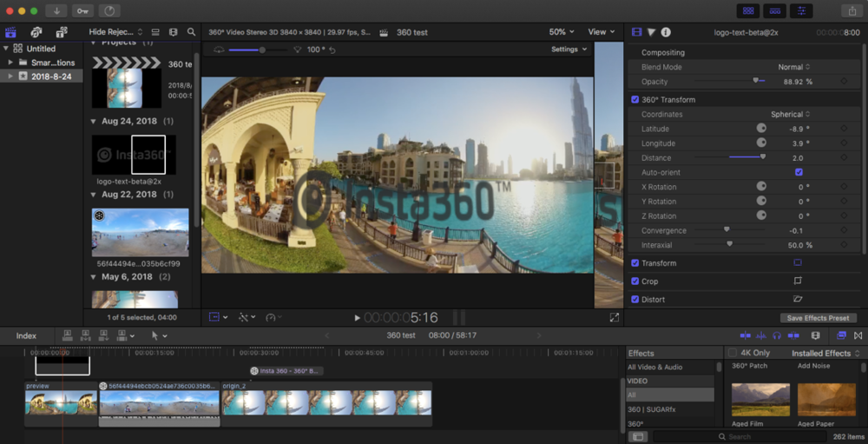Viewport: 868px width, 444px height.
Task: Open the Info inspector tab icon
Action: [x=666, y=32]
